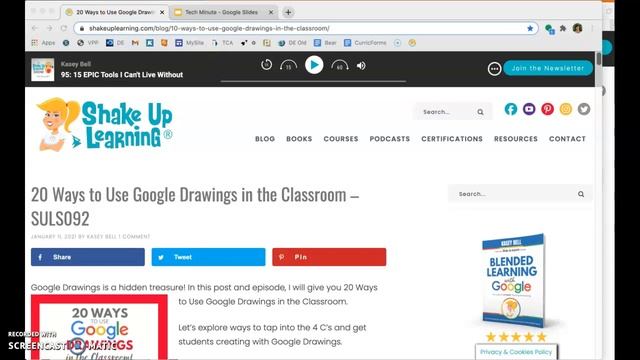Close the Tech Minute tab

click(x=271, y=12)
